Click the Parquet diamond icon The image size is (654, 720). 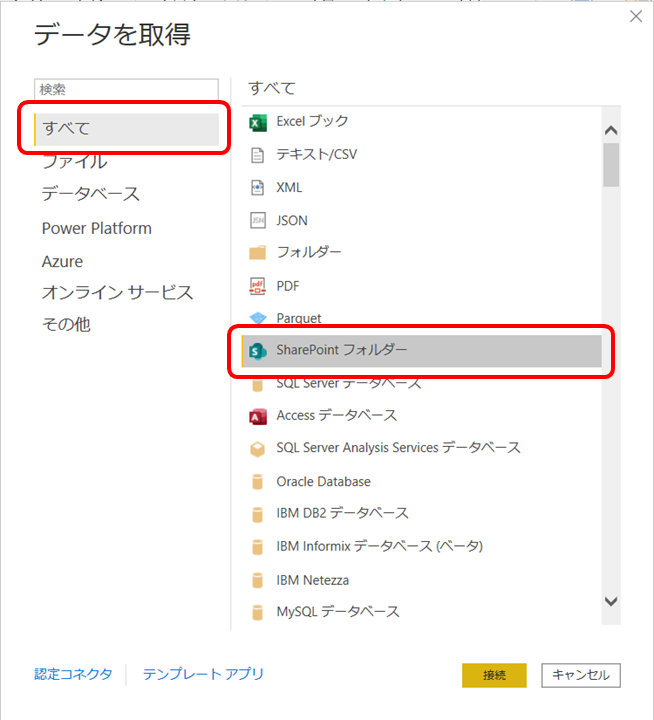258,318
